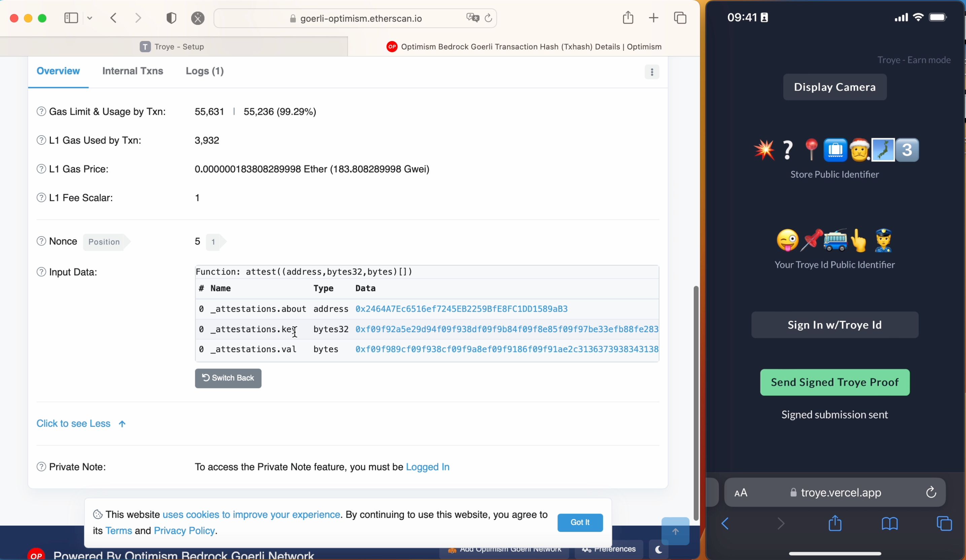Tap Send Signed Troye Proof button

coord(834,382)
